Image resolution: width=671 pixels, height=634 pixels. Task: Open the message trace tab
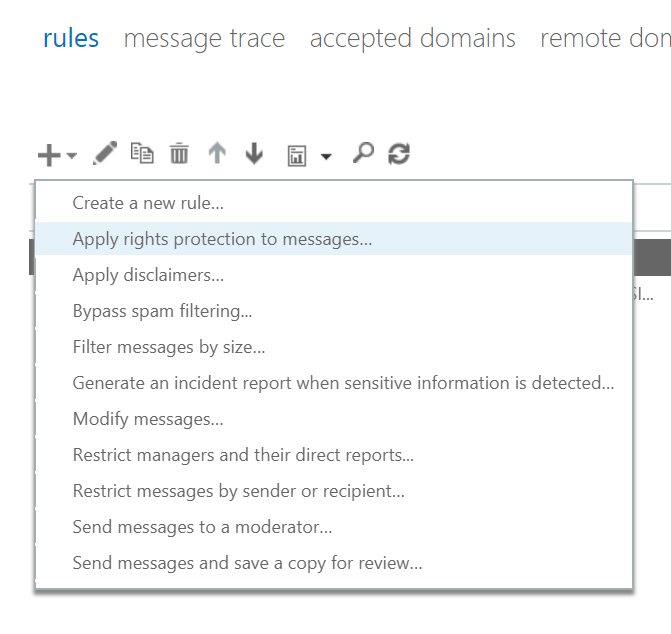pos(204,39)
